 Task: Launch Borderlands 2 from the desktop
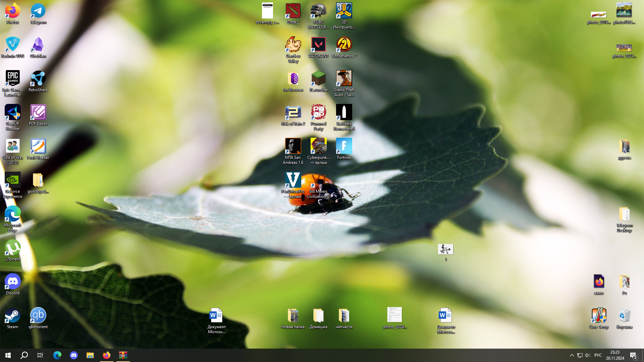point(344,47)
